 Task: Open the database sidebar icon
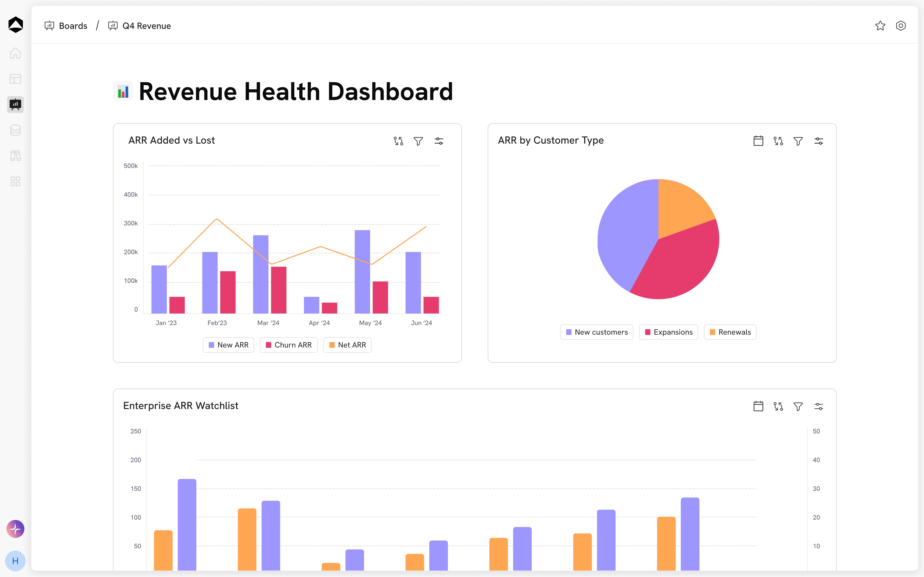[15, 130]
